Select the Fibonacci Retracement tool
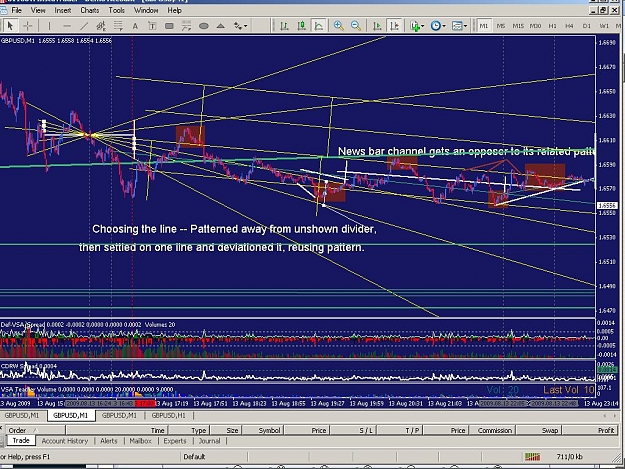Viewport: 625px width, 469px height. 118,26
